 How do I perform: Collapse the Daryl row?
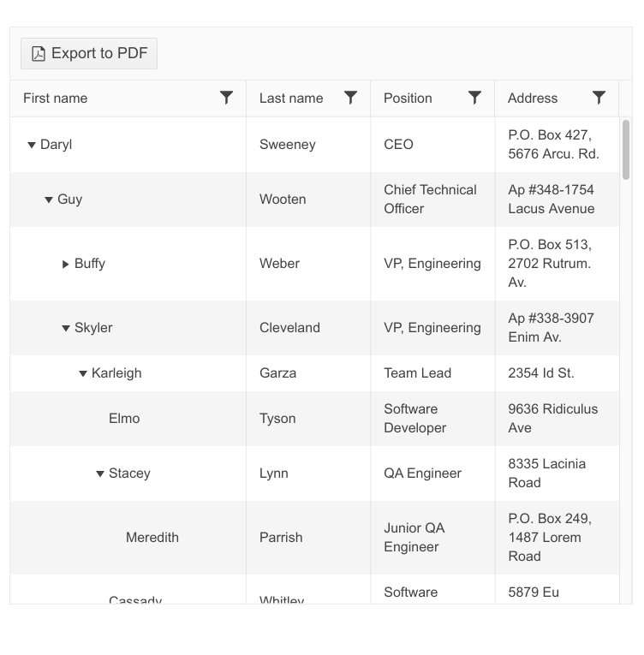(32, 145)
